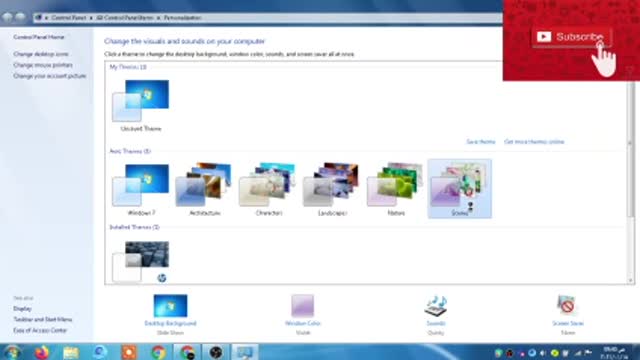Screen dimensions: 640x360
Task: Open Change your account picture link
Action: (50, 76)
